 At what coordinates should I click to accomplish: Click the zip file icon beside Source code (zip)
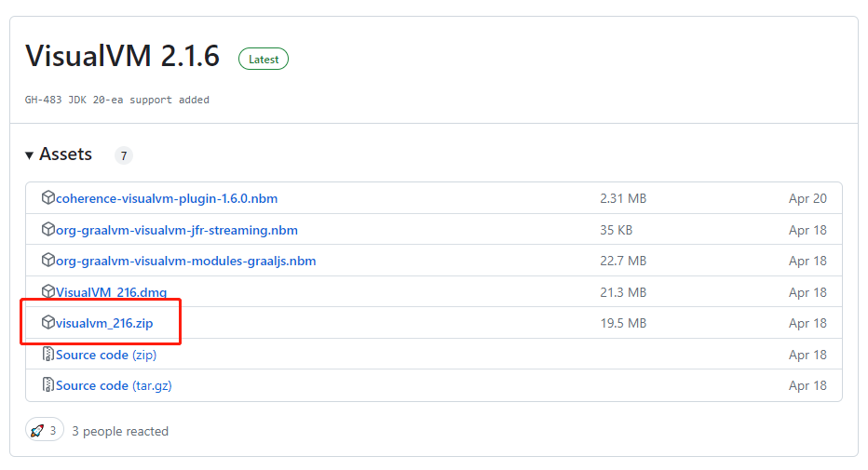[48, 354]
